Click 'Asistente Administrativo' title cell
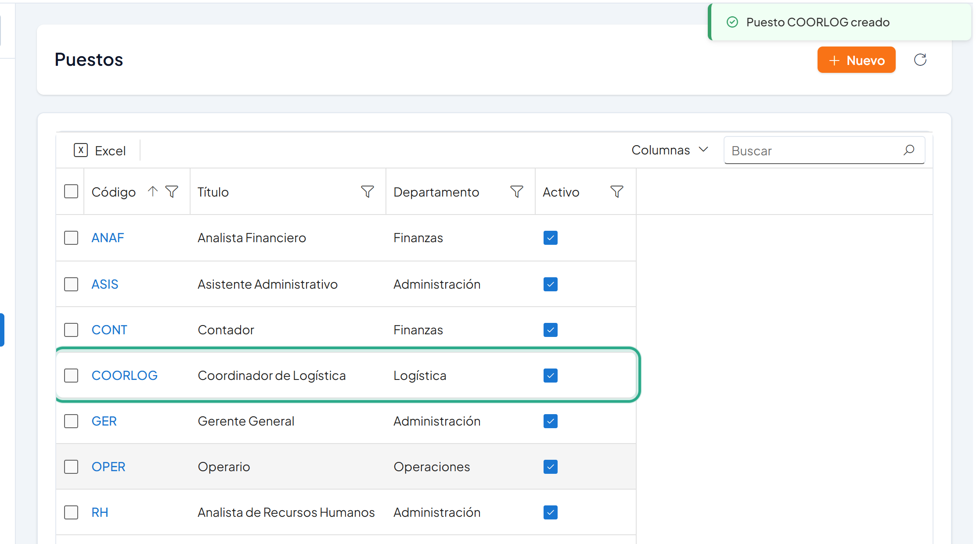980x544 pixels. tap(267, 284)
